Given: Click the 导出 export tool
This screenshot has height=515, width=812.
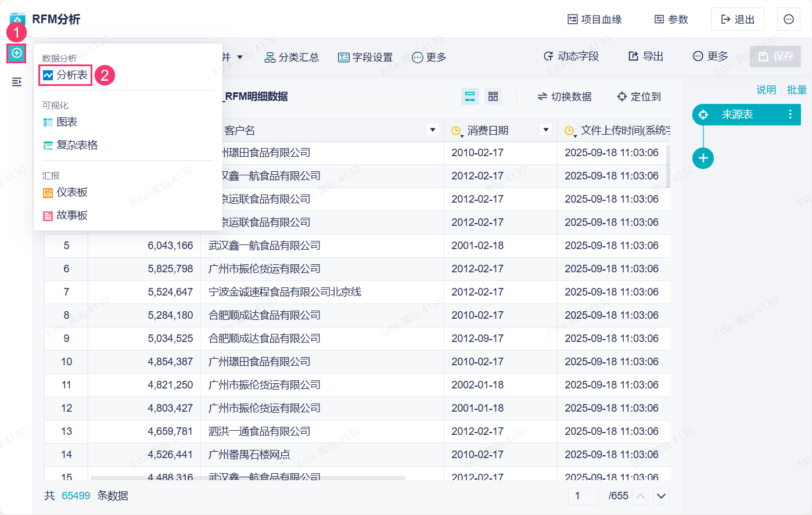Looking at the screenshot, I should (x=646, y=56).
